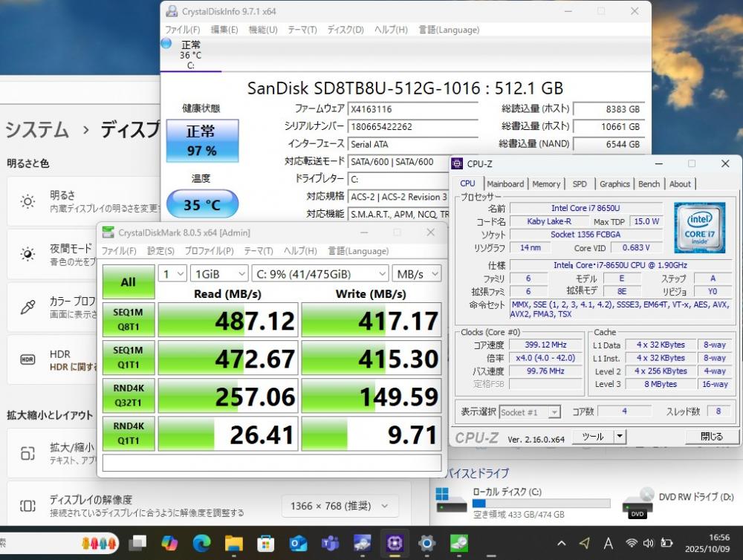Screen dimensions: 743x560
Task: Open the MB/s unit dropdown
Action: pos(417,274)
